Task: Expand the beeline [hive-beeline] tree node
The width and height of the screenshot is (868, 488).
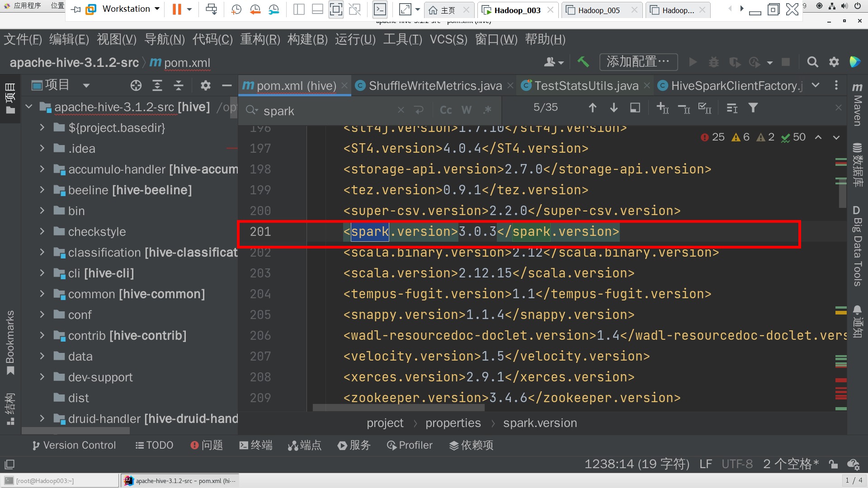Action: [42, 190]
